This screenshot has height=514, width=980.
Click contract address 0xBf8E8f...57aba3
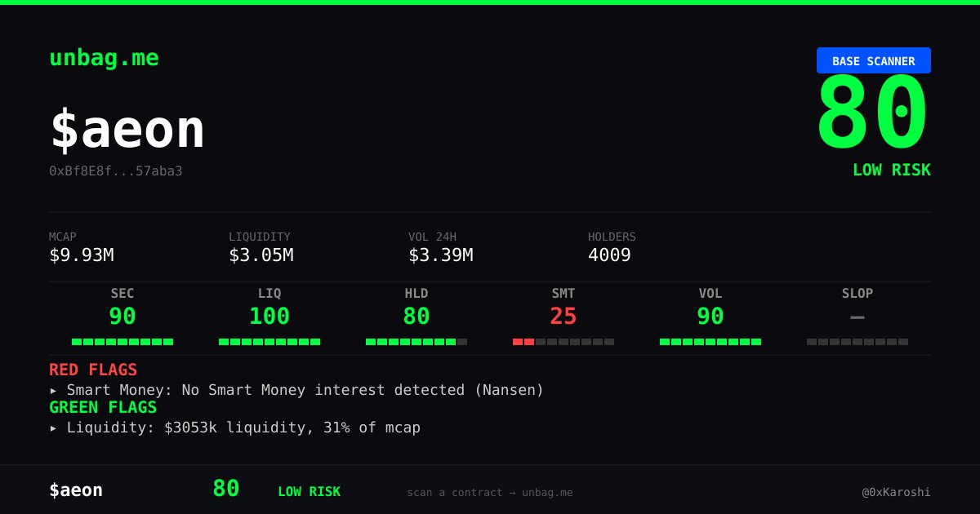point(116,171)
